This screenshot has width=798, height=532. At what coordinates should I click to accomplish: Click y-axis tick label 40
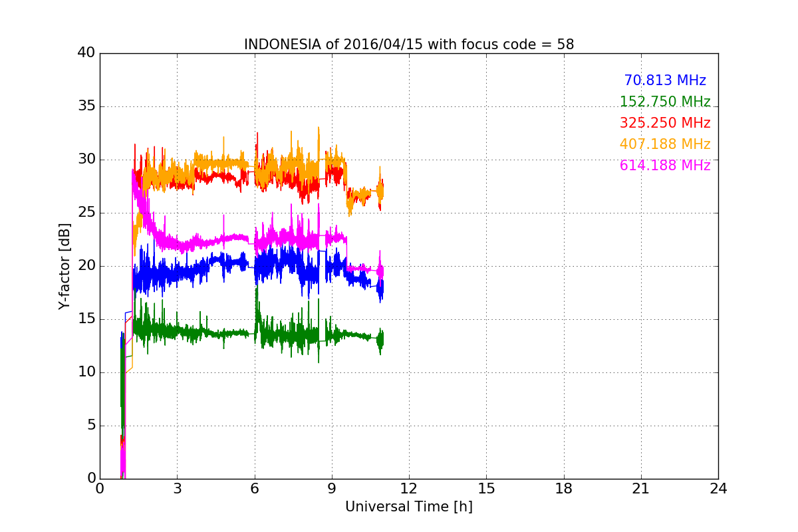[87, 53]
